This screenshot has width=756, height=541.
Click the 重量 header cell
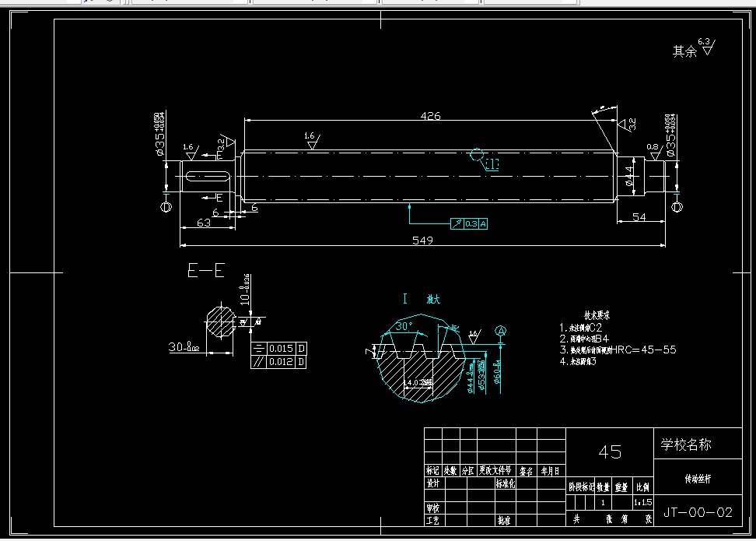pos(621,487)
